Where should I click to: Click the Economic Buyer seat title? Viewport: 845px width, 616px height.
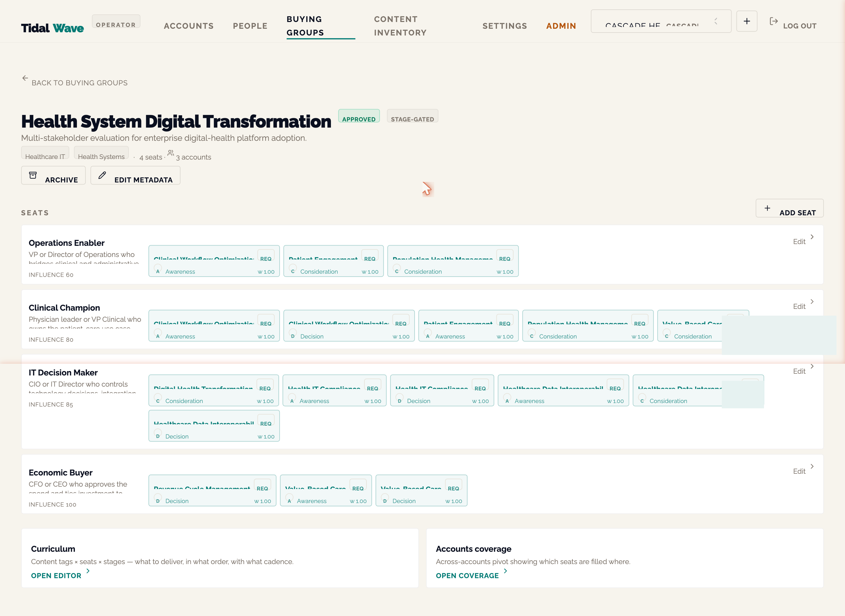[x=60, y=473]
